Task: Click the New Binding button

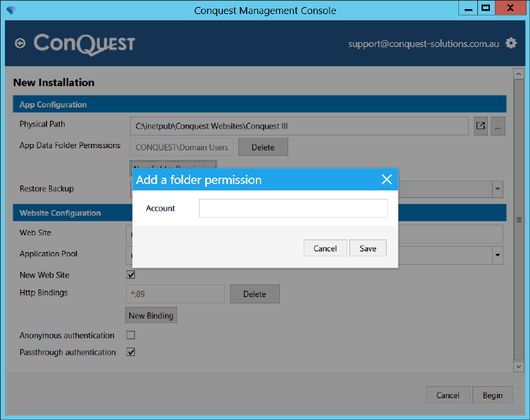Action: point(150,315)
